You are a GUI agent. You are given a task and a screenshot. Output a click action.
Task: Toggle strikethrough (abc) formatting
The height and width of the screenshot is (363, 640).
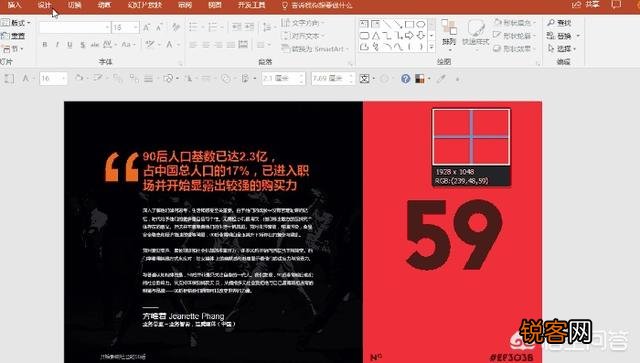point(95,45)
